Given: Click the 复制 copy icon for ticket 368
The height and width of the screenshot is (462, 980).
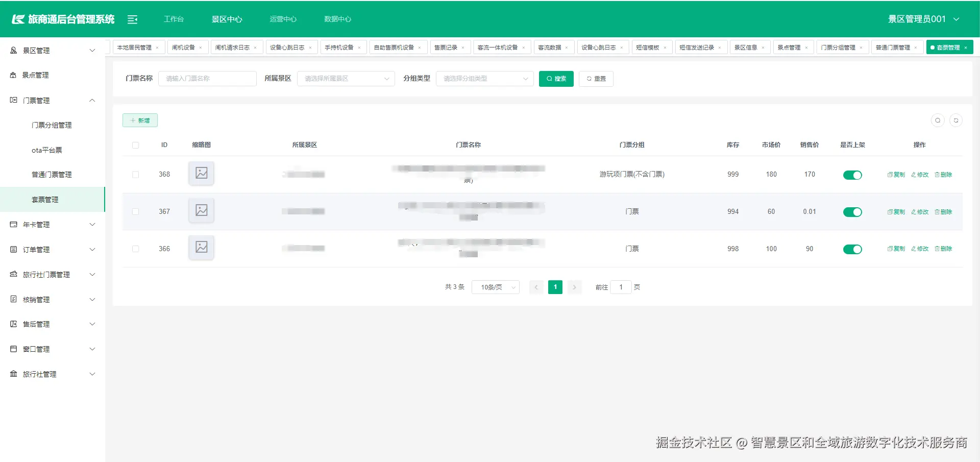Looking at the screenshot, I should (896, 174).
